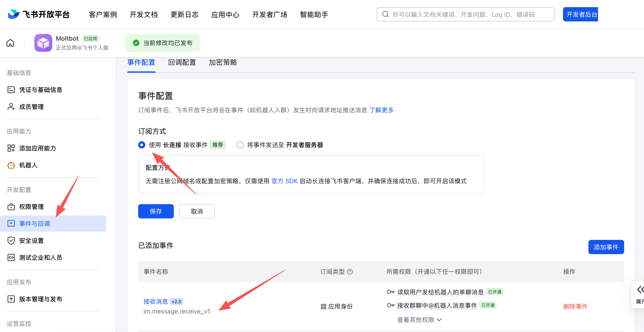Switch to the 加密策略 tab
644x332 pixels.
(x=222, y=62)
